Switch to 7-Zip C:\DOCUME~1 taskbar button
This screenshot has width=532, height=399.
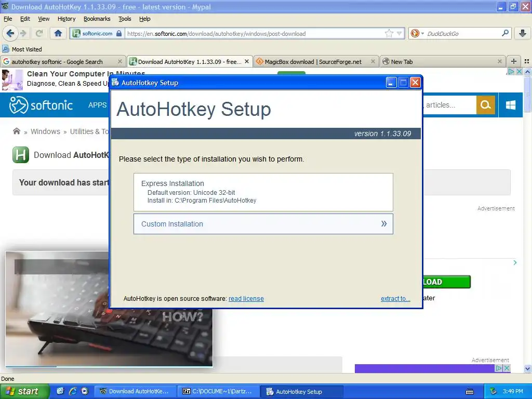(219, 391)
